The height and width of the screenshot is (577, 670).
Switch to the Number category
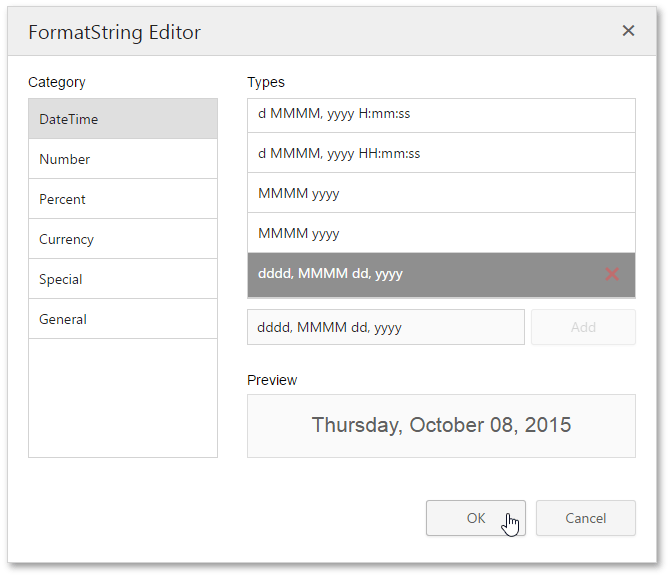pyautogui.click(x=123, y=159)
